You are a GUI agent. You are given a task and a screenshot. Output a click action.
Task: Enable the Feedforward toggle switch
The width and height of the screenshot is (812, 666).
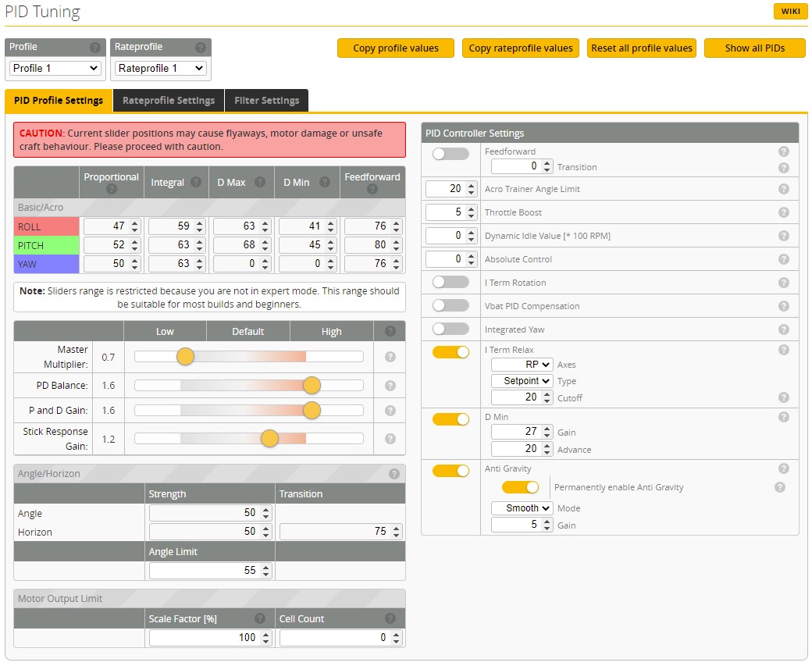(451, 154)
